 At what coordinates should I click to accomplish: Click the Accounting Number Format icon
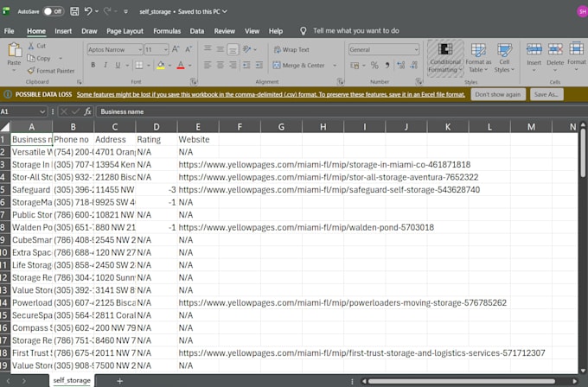(x=355, y=65)
